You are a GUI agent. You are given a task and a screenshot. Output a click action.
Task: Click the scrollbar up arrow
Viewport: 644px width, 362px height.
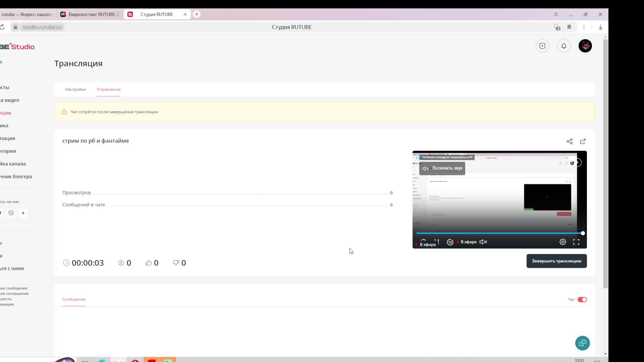(605, 37)
